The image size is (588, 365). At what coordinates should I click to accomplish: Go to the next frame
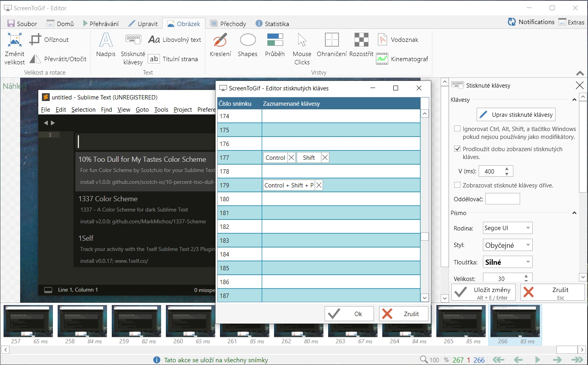(x=557, y=359)
